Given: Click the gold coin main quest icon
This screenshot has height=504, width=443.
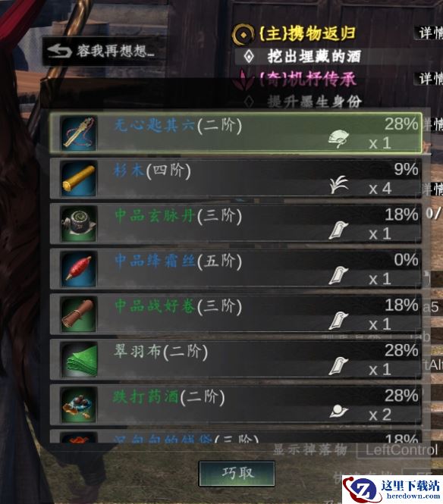Looking at the screenshot, I should pos(243,34).
